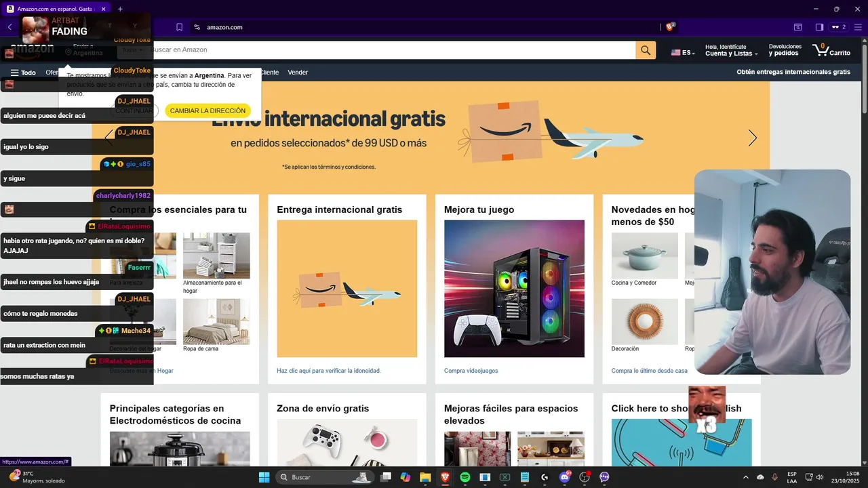
Task: Click Obtén entregas internacionales gratis link
Action: [793, 72]
